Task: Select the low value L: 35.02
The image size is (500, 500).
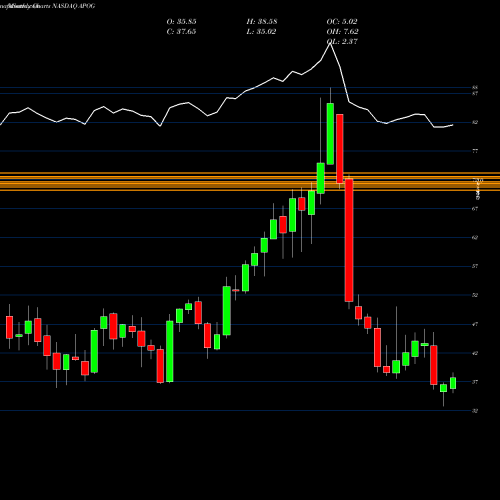Action: pos(261,32)
